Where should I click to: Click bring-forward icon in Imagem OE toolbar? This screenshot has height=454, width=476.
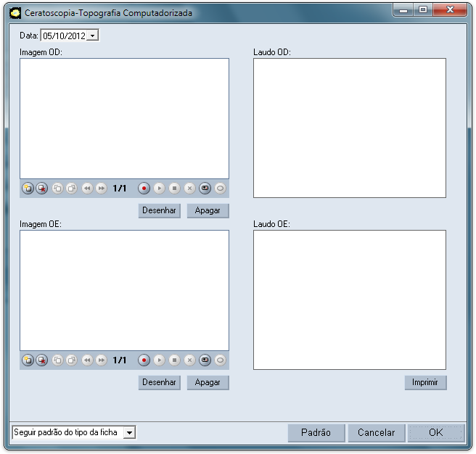click(72, 360)
